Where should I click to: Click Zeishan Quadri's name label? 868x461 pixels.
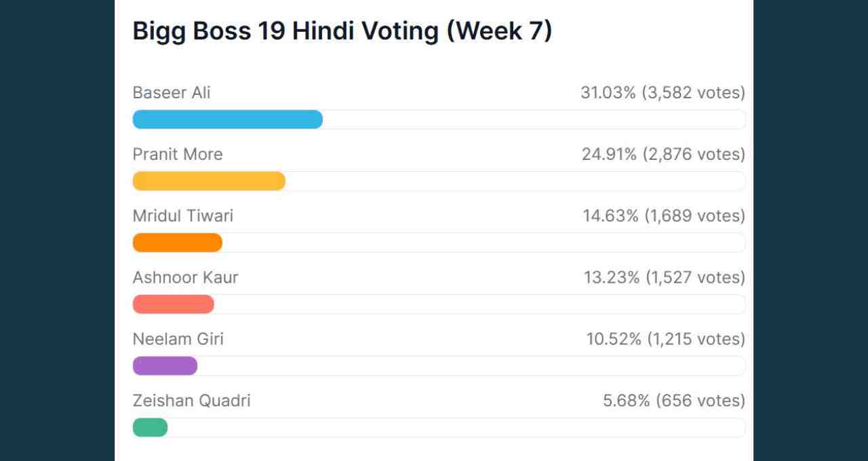point(192,401)
